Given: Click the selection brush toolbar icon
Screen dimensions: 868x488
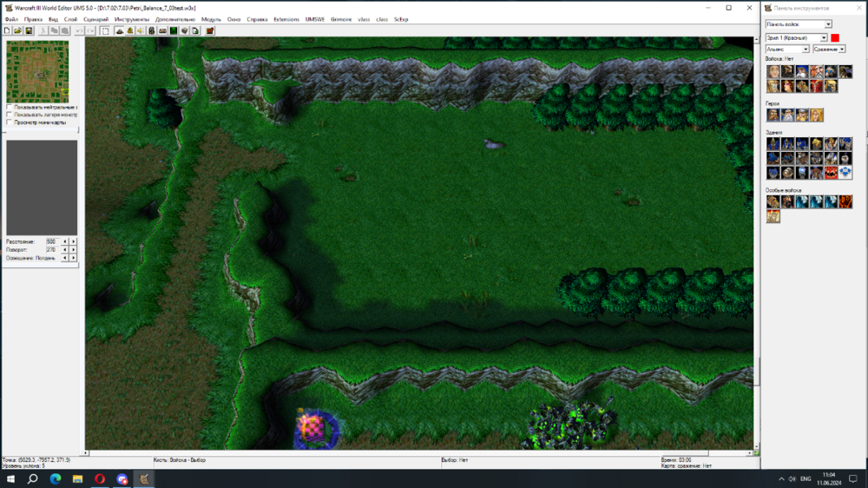Looking at the screenshot, I should point(105,30).
